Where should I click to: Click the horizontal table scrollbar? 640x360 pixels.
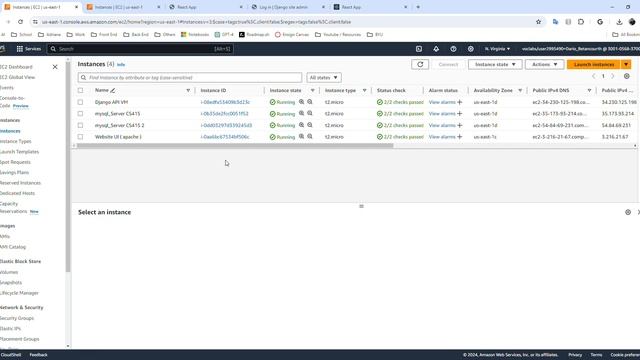point(235,146)
